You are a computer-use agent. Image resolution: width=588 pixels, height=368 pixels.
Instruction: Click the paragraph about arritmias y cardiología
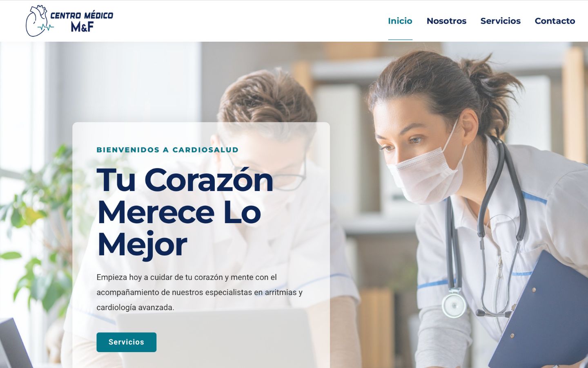[199, 292]
